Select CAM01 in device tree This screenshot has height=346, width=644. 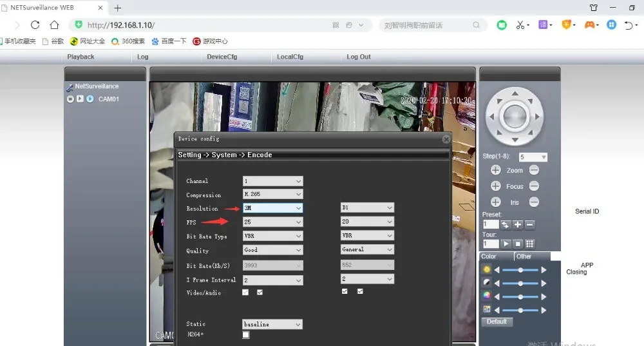108,99
